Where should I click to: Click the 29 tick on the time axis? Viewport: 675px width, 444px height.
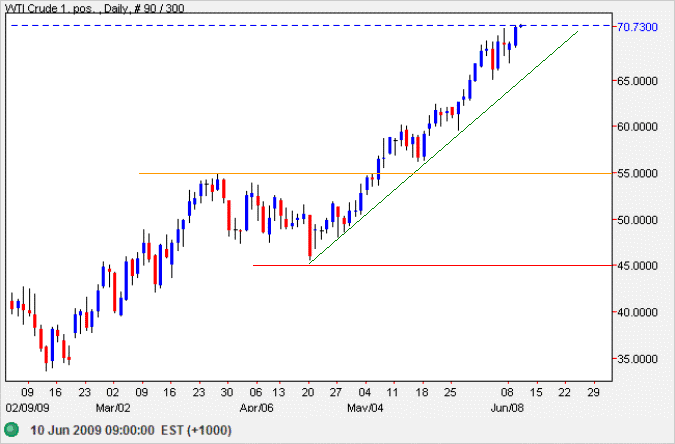click(594, 392)
